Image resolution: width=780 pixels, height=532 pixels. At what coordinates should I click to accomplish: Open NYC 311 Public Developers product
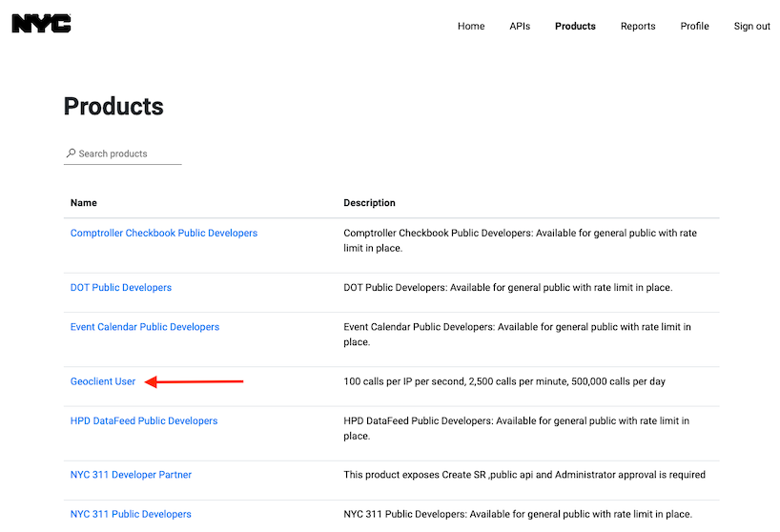131,514
